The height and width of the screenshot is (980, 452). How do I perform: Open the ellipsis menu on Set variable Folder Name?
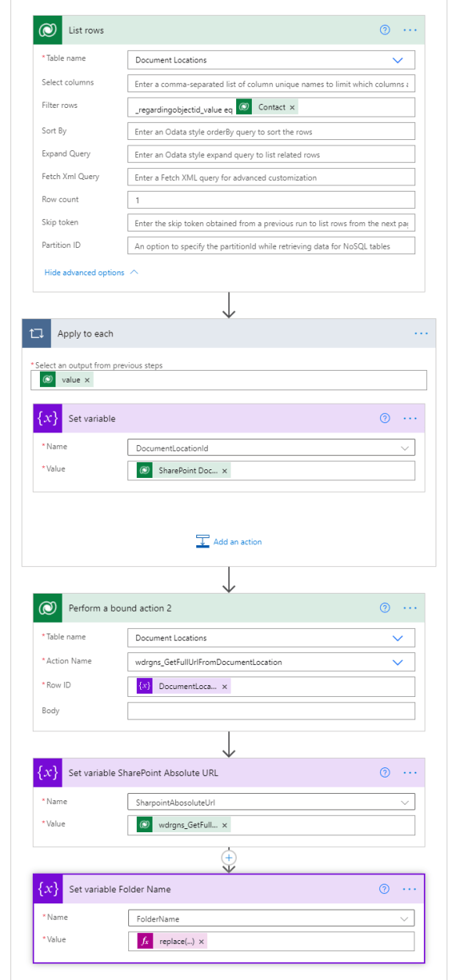point(410,888)
